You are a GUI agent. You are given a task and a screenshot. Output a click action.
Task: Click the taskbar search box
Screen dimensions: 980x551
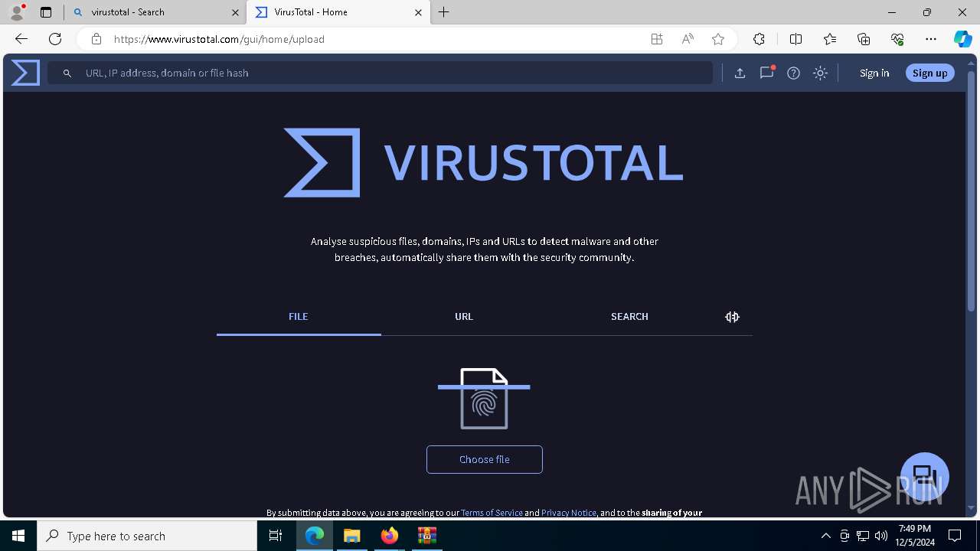(147, 536)
